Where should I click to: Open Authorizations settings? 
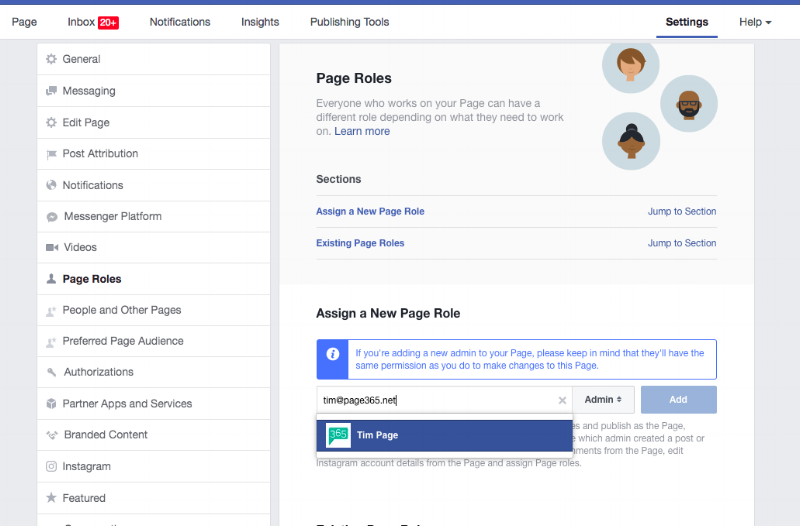click(x=154, y=372)
